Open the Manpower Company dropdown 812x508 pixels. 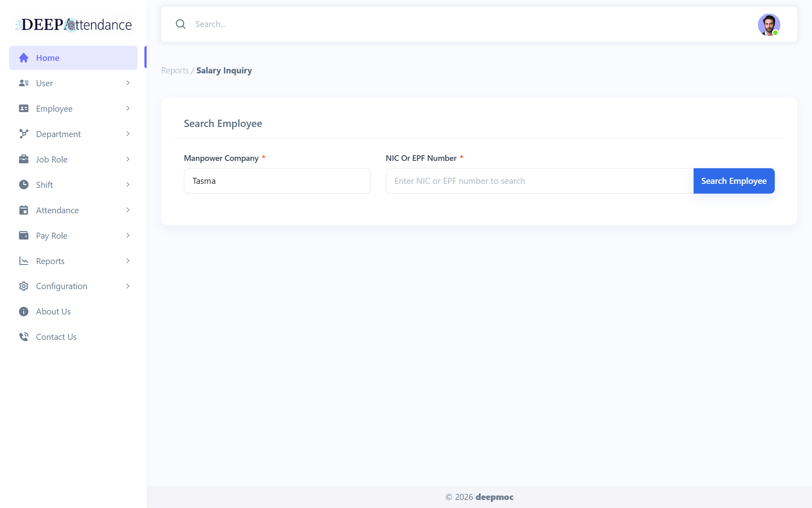pos(277,181)
